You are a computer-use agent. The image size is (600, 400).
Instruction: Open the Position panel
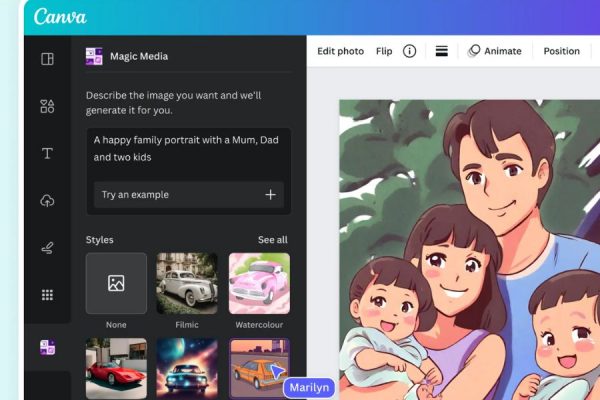tap(561, 51)
